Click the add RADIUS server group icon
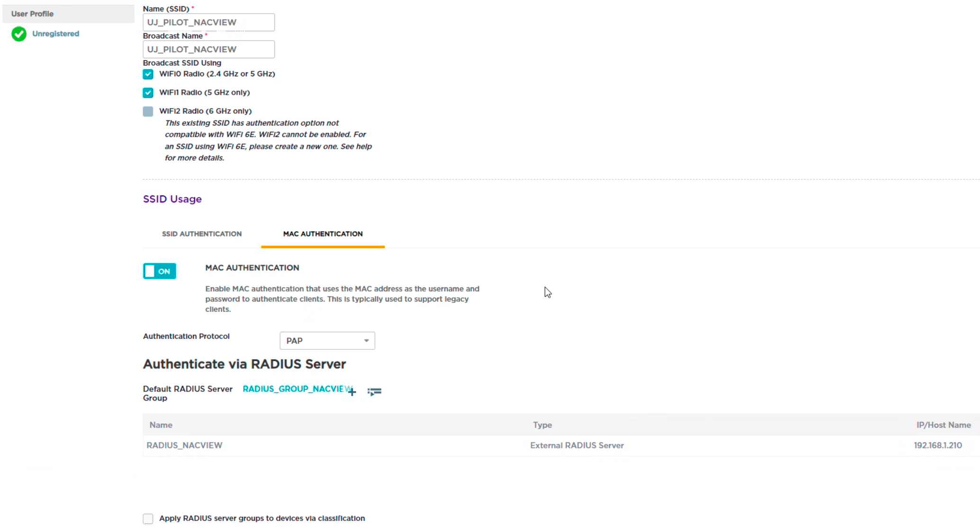Viewport: 980px width, 530px height. pyautogui.click(x=352, y=391)
